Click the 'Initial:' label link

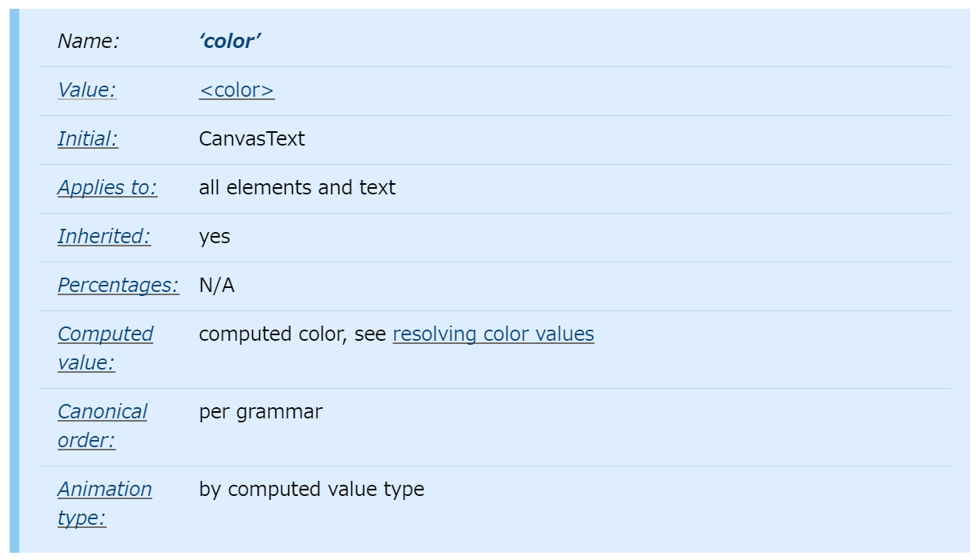tap(87, 139)
